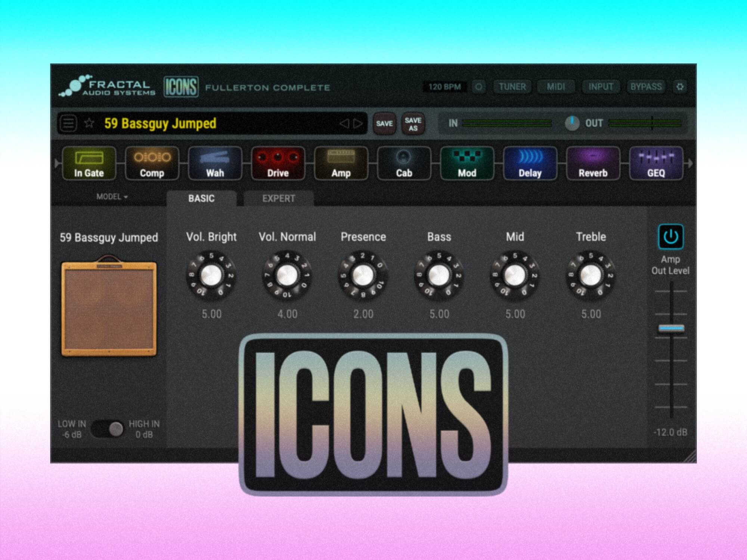Open the preset list menu icon

coord(68,123)
